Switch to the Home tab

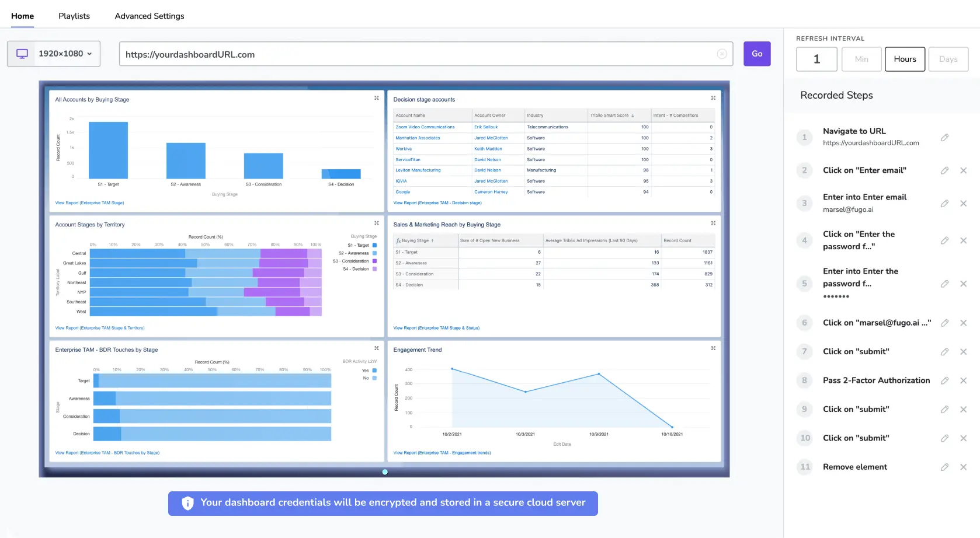22,16
